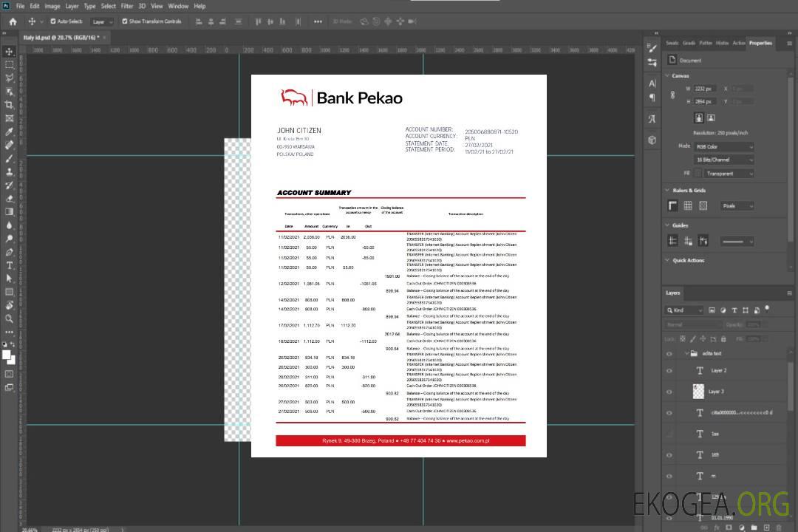Open the Edit Toolbar three-dots button

coord(9,332)
